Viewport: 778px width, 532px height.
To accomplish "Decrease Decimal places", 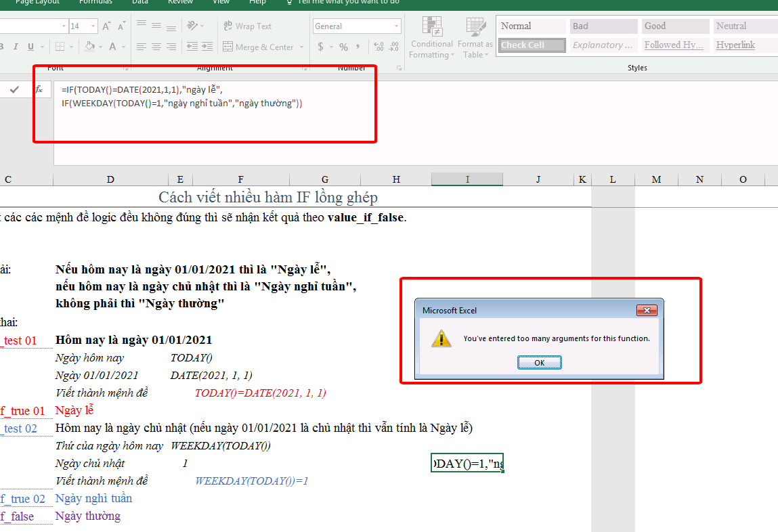I will [394, 47].
